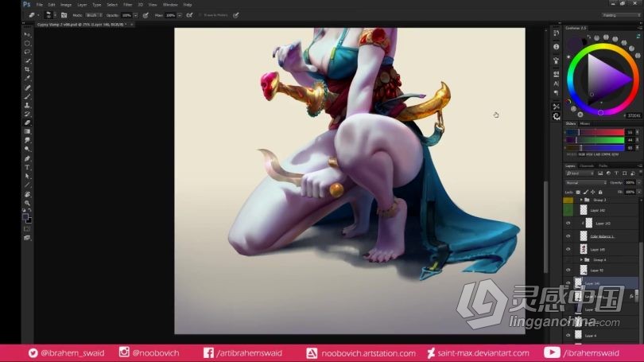This screenshot has height=362, width=644.
Task: Select the Pen tool
Action: click(x=27, y=158)
